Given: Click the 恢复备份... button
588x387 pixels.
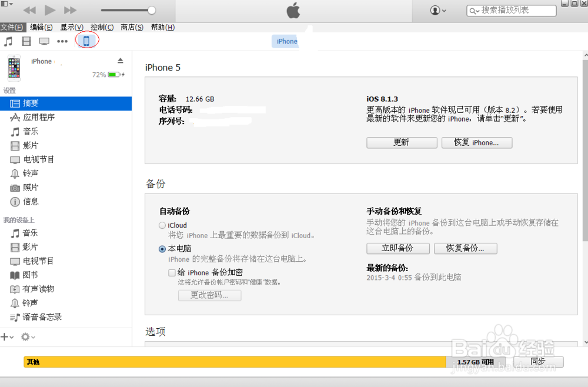Looking at the screenshot, I should point(465,248).
